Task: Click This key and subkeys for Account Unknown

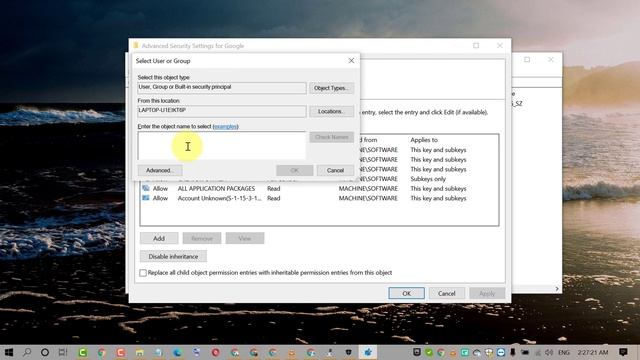Action: (438, 198)
